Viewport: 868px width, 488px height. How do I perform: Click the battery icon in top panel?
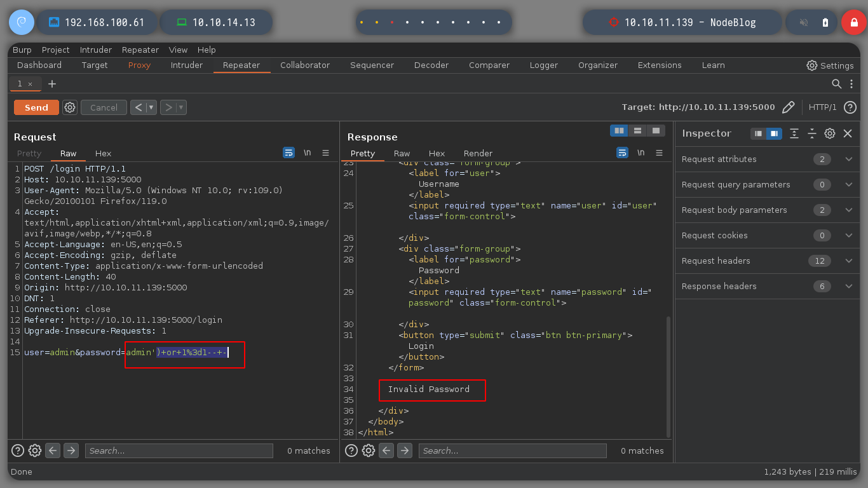tap(825, 22)
